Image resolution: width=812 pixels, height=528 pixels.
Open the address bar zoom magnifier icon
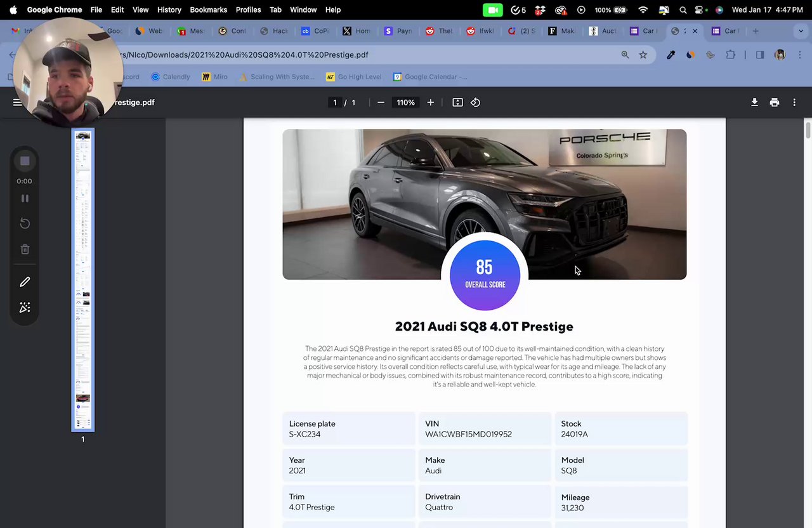(x=625, y=55)
